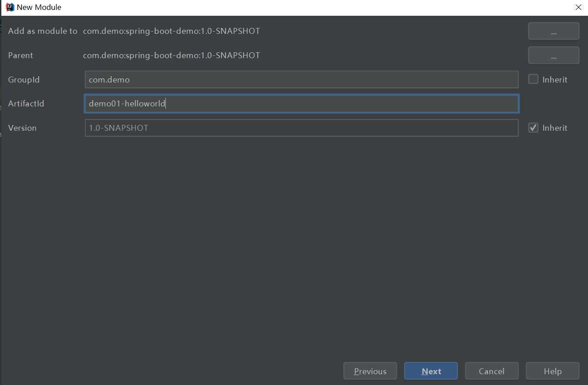Screen dimensions: 588x385
Task: Click inside the ArtifactId input field
Action: pyautogui.click(x=301, y=104)
